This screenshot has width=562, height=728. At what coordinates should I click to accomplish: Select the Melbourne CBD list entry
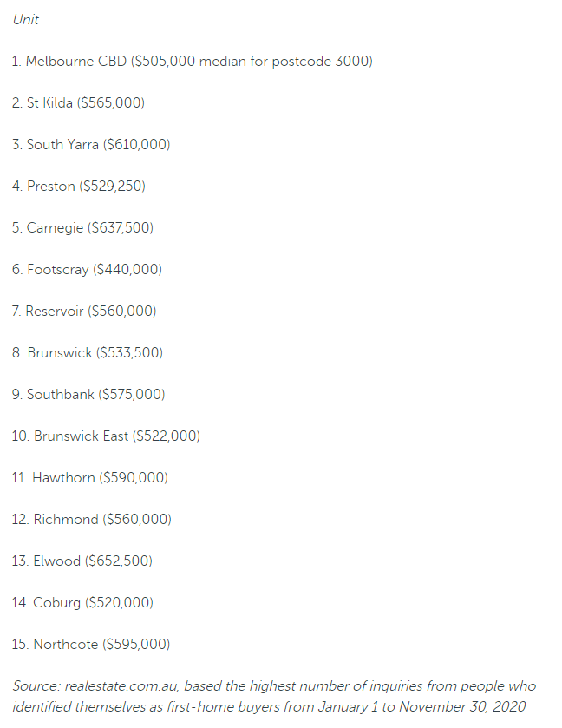[x=193, y=62]
